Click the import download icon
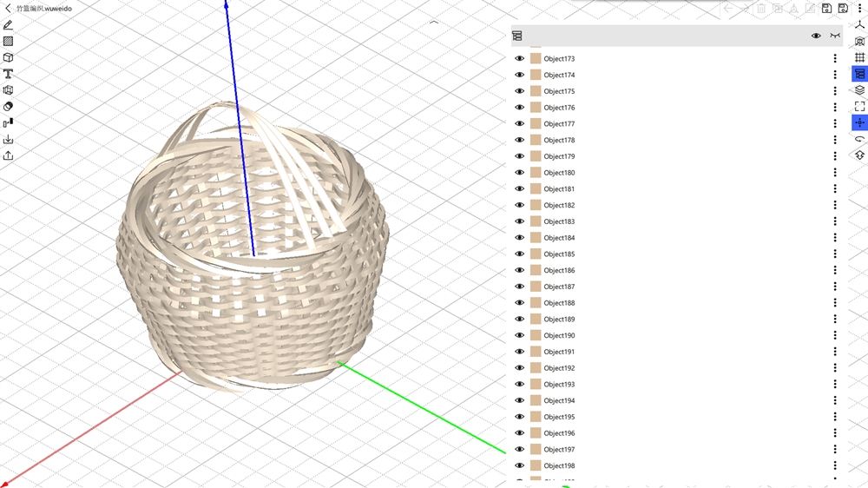 [x=8, y=139]
